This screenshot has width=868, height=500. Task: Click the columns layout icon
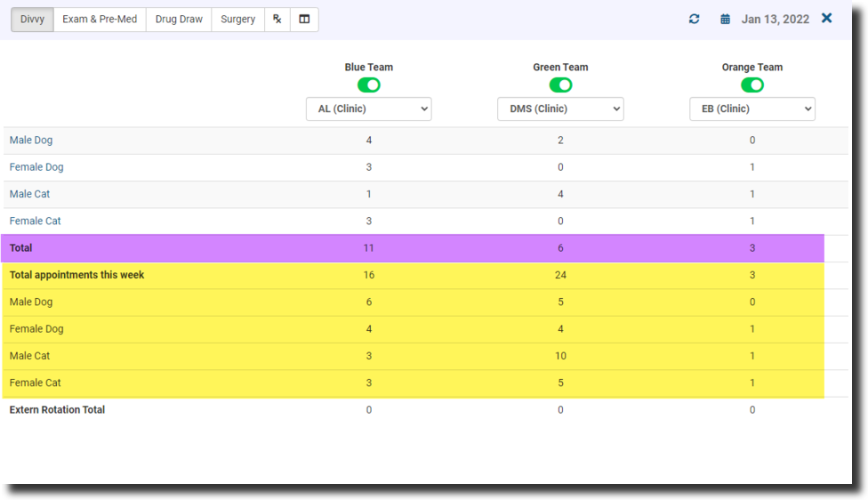point(304,19)
